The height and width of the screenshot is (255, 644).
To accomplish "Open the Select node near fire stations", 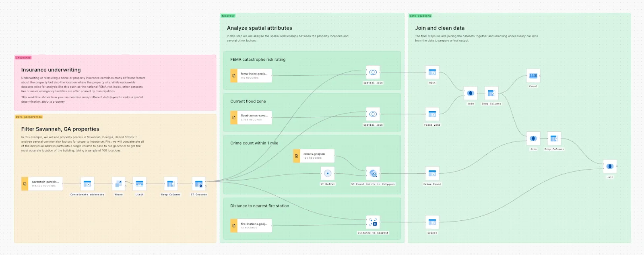I will (x=432, y=222).
